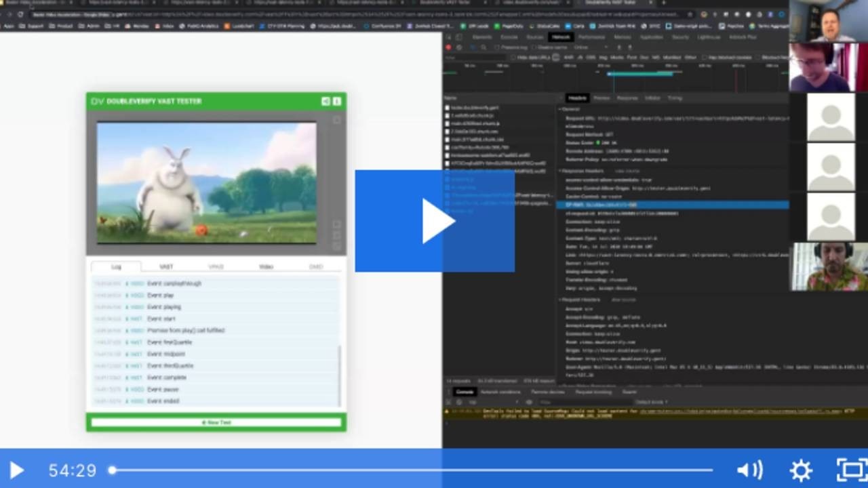This screenshot has height=488, width=868.
Task: Toggle the DevTools device toolbar icon
Action: [x=459, y=37]
